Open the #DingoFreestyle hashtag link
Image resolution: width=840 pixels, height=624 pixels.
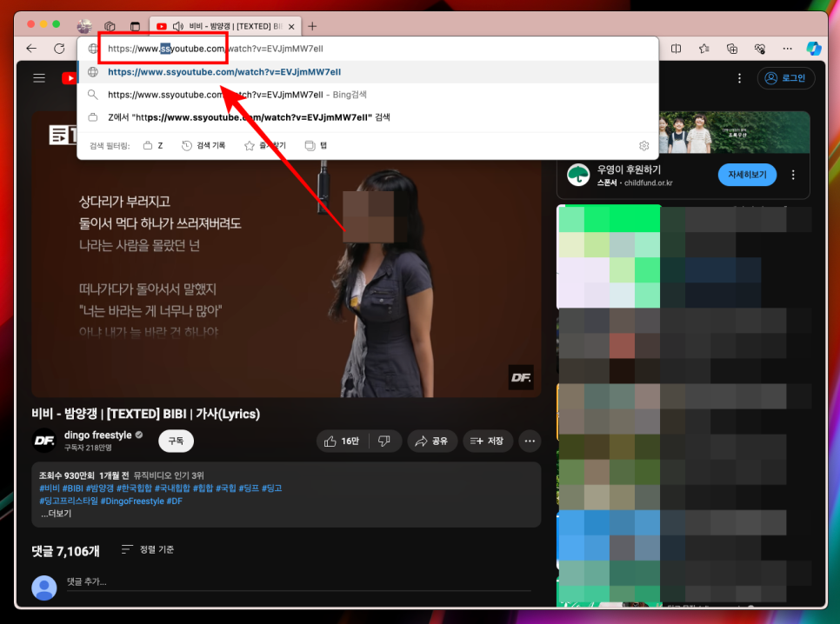pos(132,501)
